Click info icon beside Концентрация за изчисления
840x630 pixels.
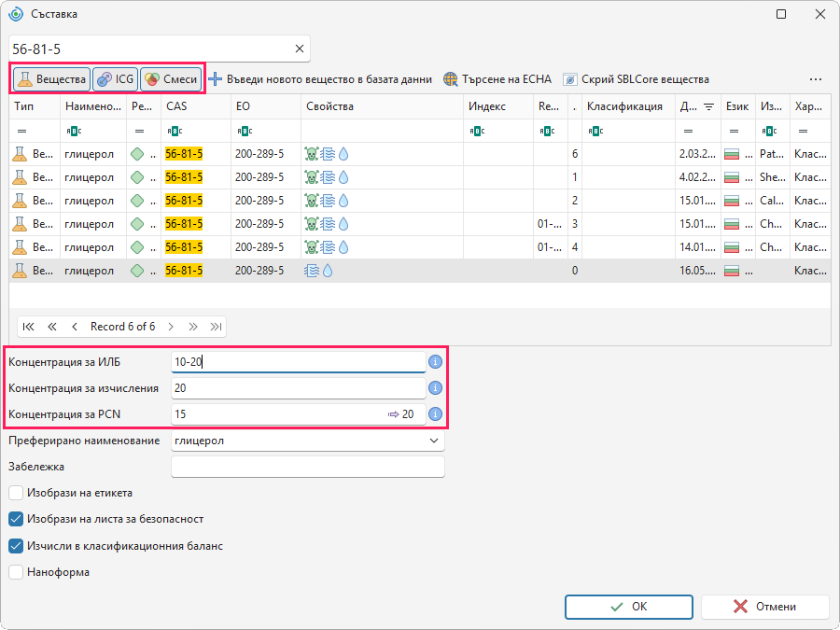pos(435,388)
